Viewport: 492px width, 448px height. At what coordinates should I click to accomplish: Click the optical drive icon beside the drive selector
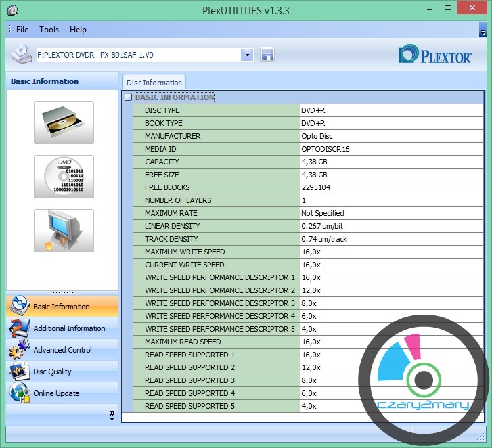click(22, 54)
